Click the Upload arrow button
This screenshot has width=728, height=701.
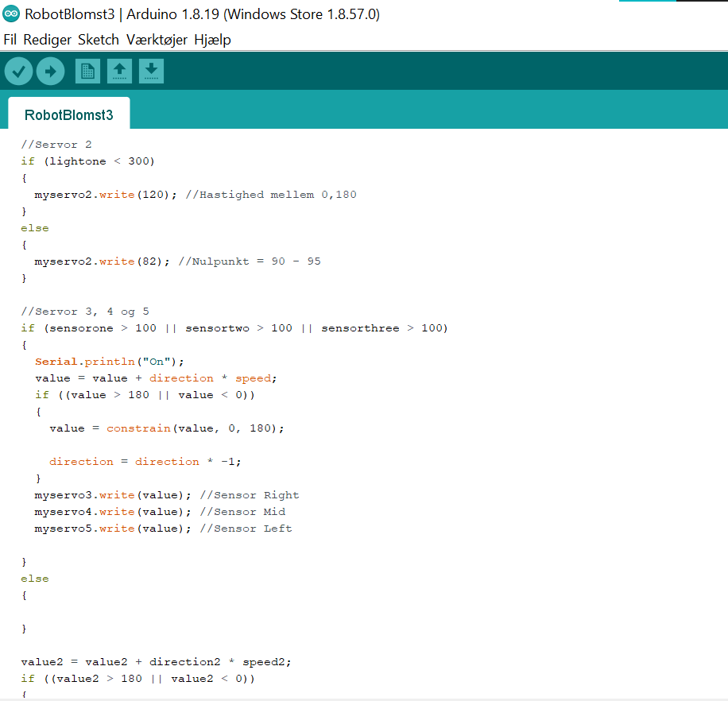point(51,72)
